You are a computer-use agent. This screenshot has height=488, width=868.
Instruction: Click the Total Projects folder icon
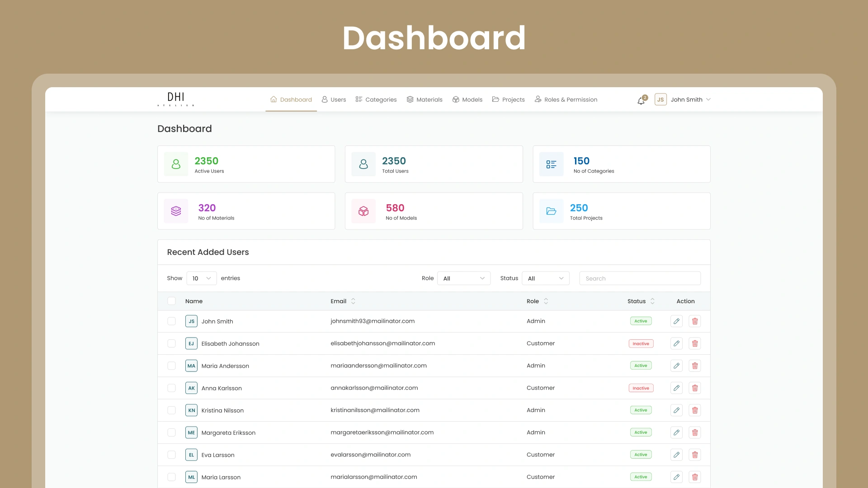coord(551,211)
